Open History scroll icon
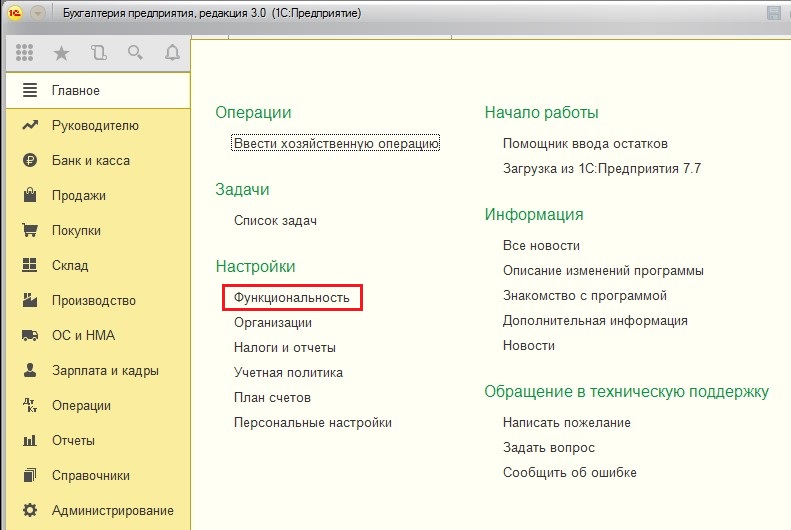Viewport: 791px width, 530px height. pyautogui.click(x=98, y=52)
